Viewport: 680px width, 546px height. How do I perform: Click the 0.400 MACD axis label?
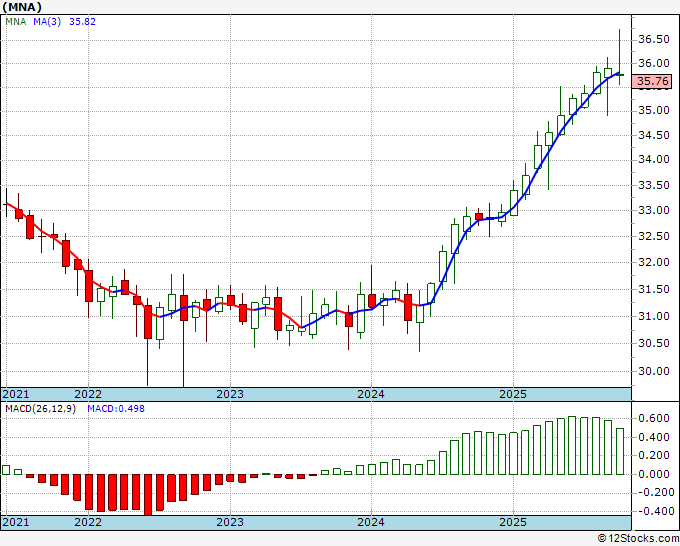pyautogui.click(x=654, y=437)
